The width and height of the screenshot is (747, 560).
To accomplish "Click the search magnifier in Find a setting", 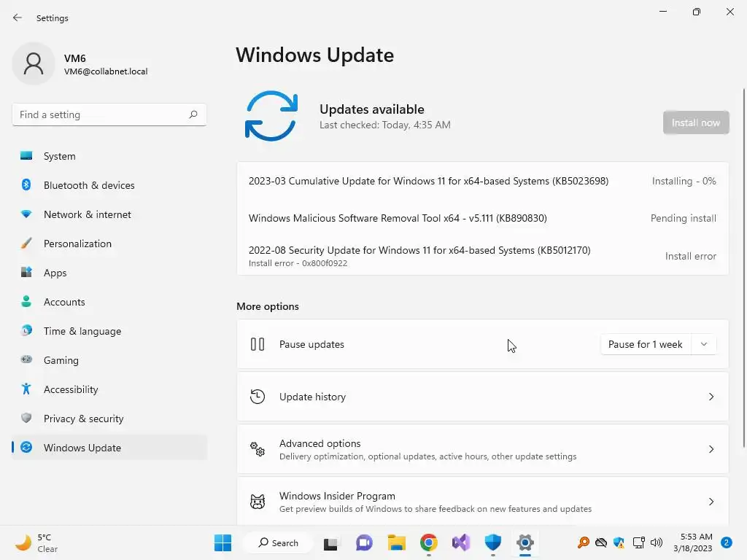I will pyautogui.click(x=193, y=114).
